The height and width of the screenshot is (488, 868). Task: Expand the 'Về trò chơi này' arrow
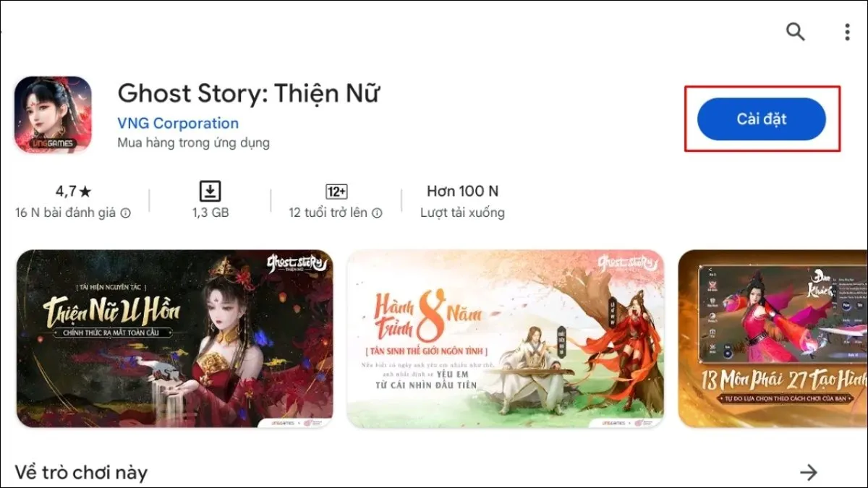click(808, 472)
